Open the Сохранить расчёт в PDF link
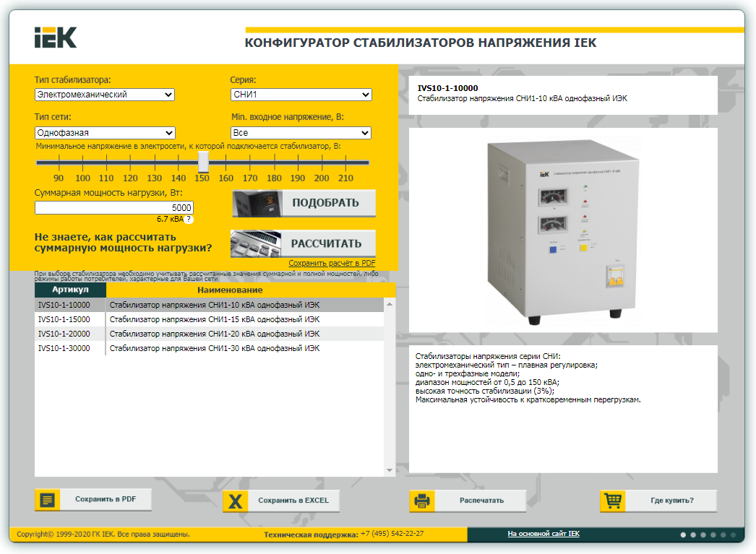Image resolution: width=756 pixels, height=554 pixels. [332, 263]
